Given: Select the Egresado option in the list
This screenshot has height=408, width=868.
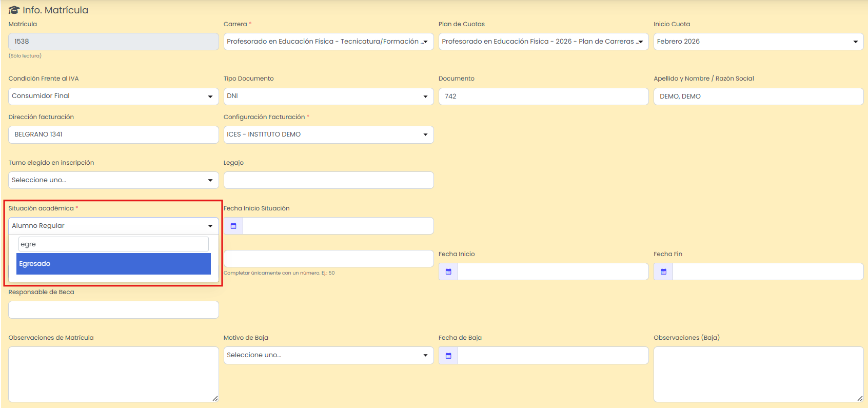Looking at the screenshot, I should click(x=113, y=264).
